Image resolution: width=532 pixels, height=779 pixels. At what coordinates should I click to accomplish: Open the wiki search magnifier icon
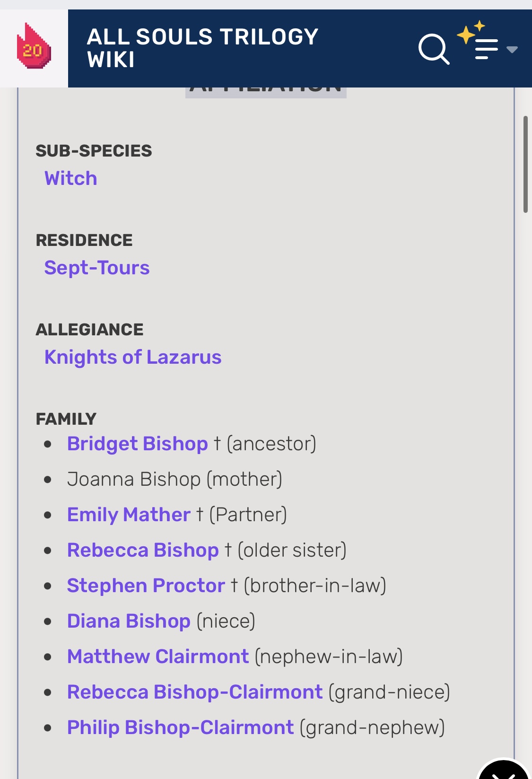(x=433, y=49)
